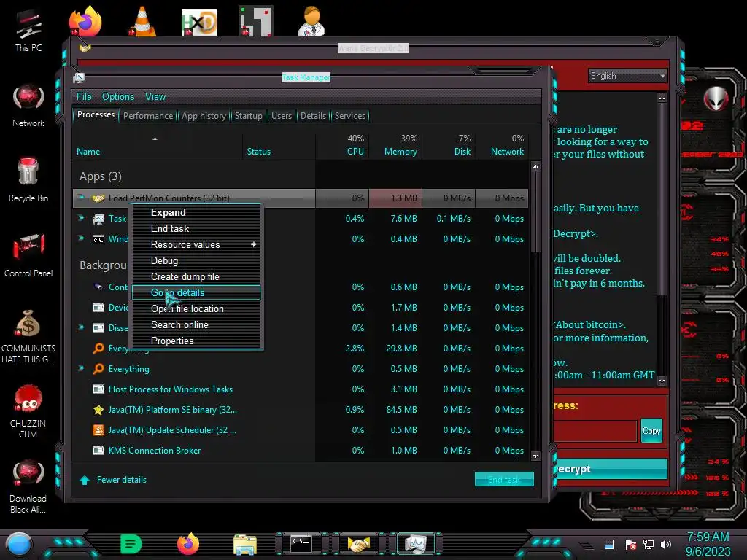Click the Alienware head gadget icon
Screen dimensions: 747x560
click(716, 99)
